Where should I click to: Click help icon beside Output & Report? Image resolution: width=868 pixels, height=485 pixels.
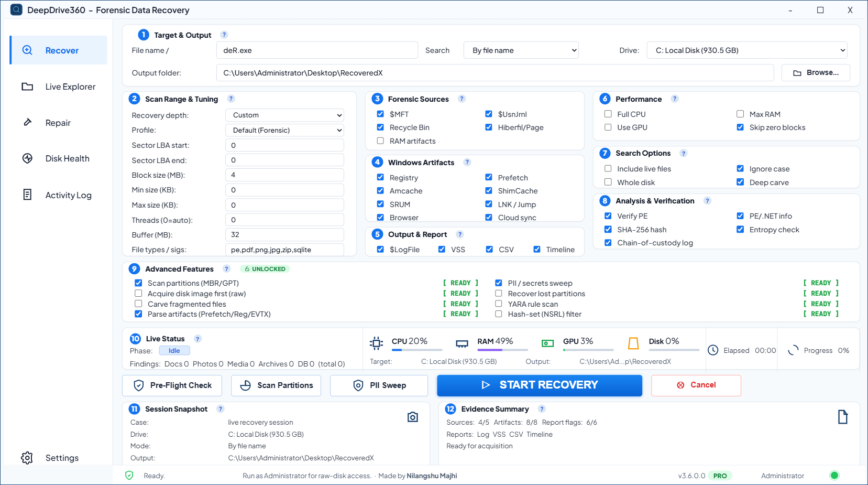460,234
